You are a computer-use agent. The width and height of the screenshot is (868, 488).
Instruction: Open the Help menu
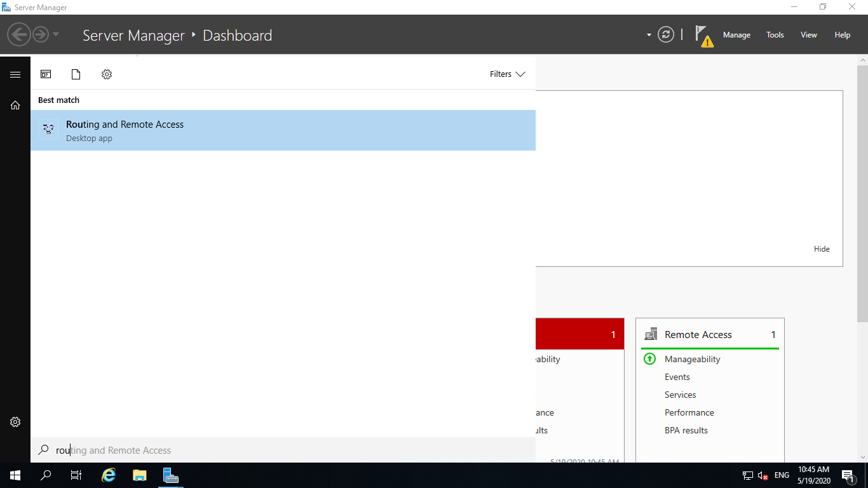843,35
